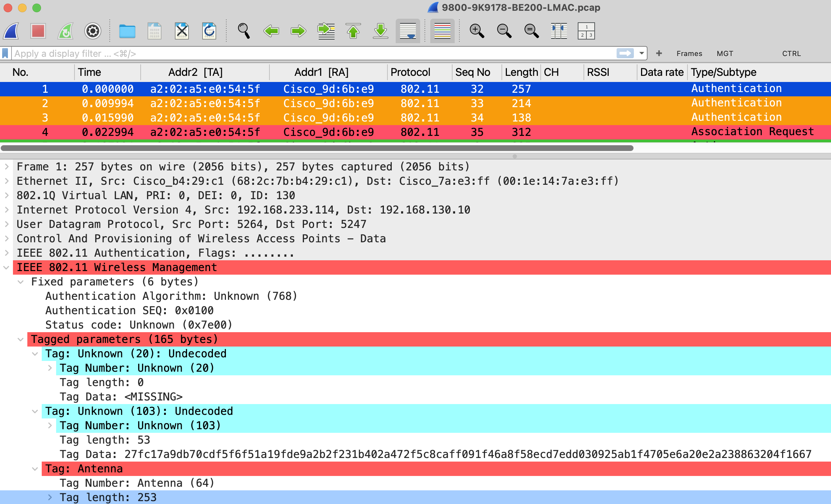Sort packets by the Protocol column
Viewport: 831px width, 504px height.
[410, 72]
